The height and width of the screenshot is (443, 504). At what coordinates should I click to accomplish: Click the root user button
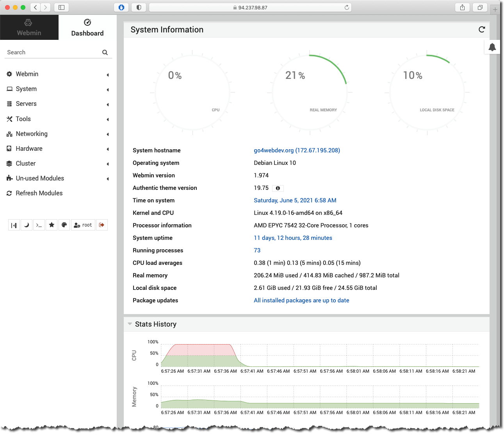(83, 225)
